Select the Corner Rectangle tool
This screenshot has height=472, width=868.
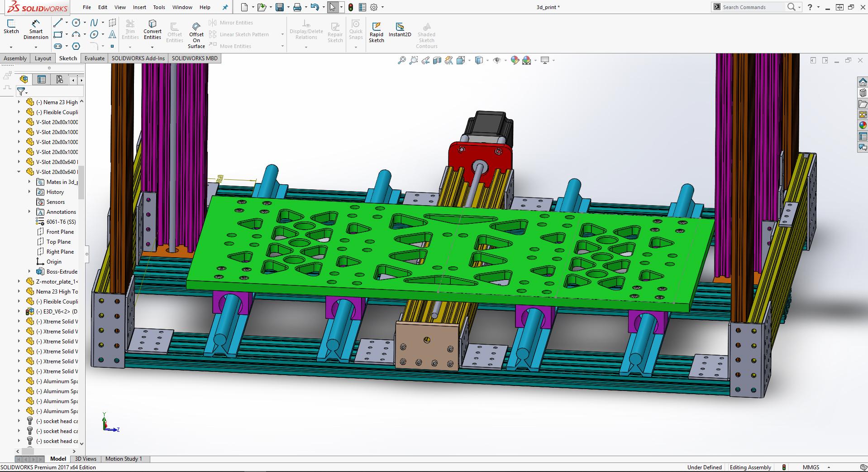click(x=57, y=34)
